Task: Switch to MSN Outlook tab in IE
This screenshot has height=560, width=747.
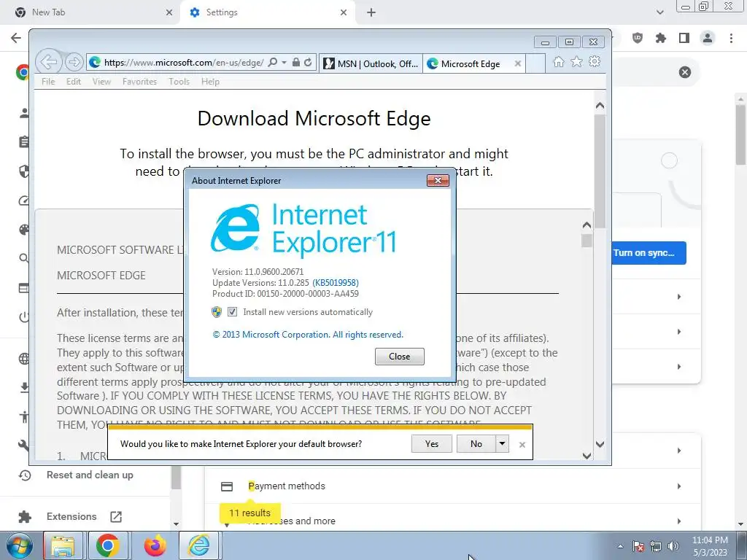Action: (371, 64)
